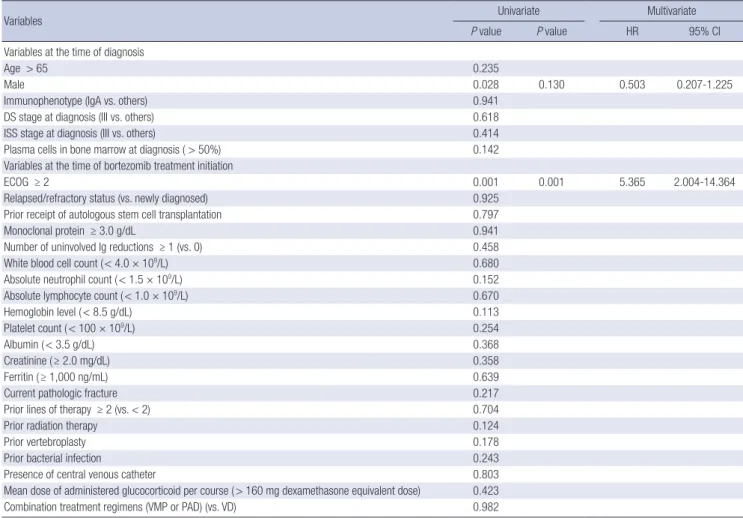Click value 0.670 for lymphocyte count
743x518 pixels.
click(x=486, y=296)
